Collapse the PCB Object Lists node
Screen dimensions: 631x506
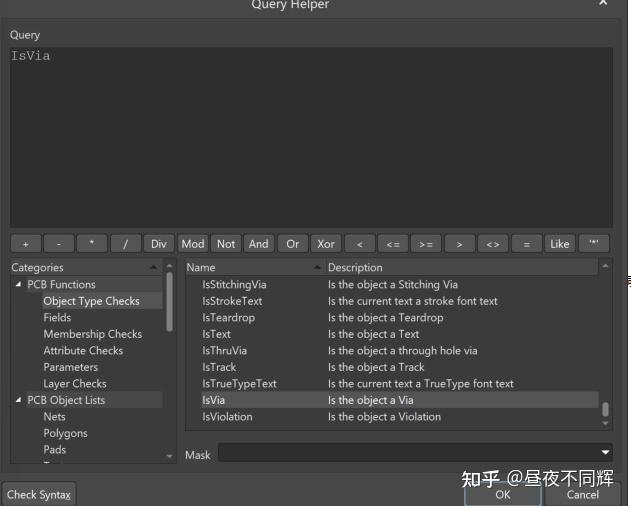click(19, 400)
